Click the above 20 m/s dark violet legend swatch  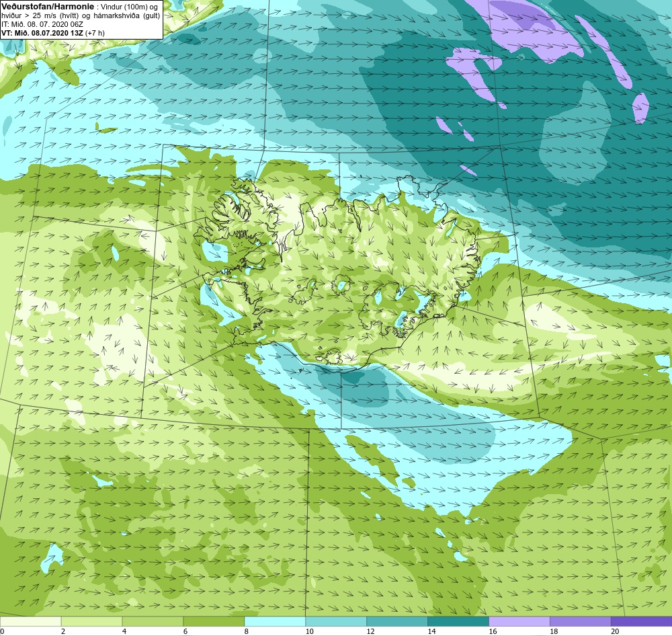pos(642,621)
